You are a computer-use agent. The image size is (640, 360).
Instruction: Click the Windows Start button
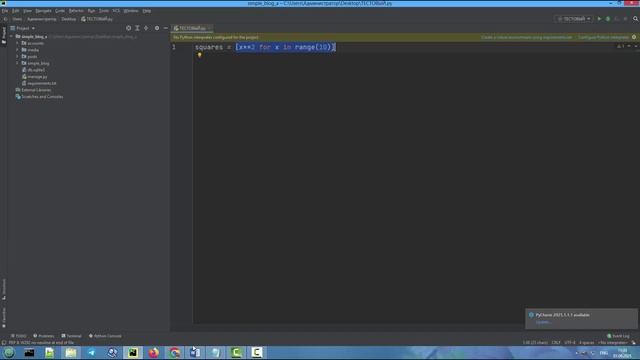pos(9,353)
